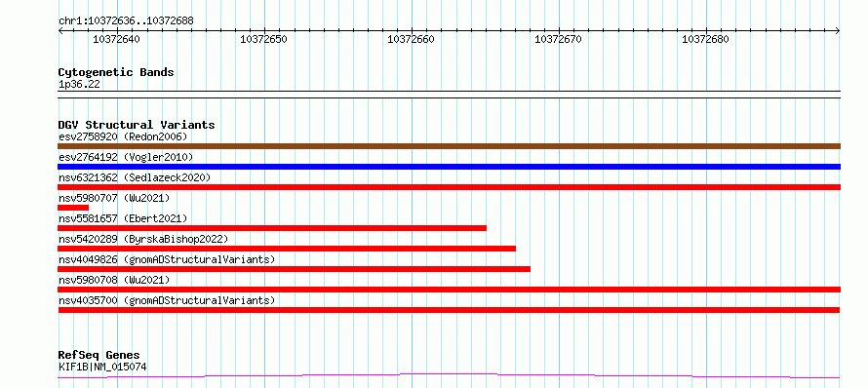868x388 pixels.
Task: Click the ruler tick labeled 10372640
Action: [x=116, y=39]
